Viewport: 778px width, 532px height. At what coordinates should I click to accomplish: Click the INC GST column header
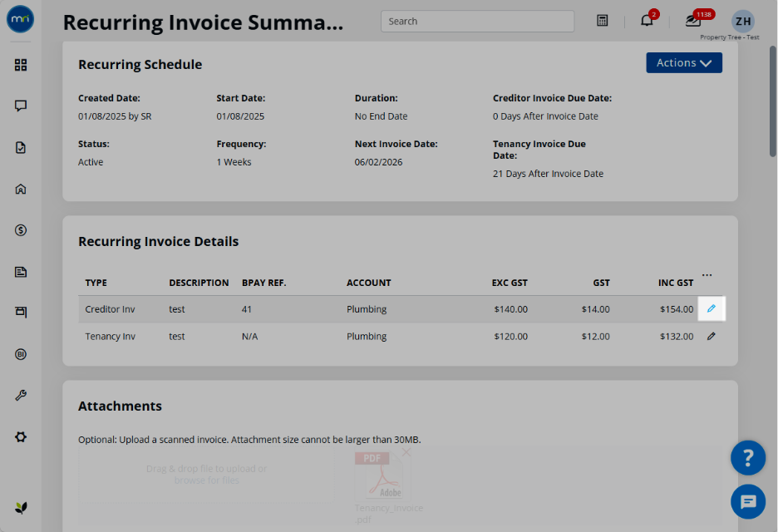coord(676,283)
